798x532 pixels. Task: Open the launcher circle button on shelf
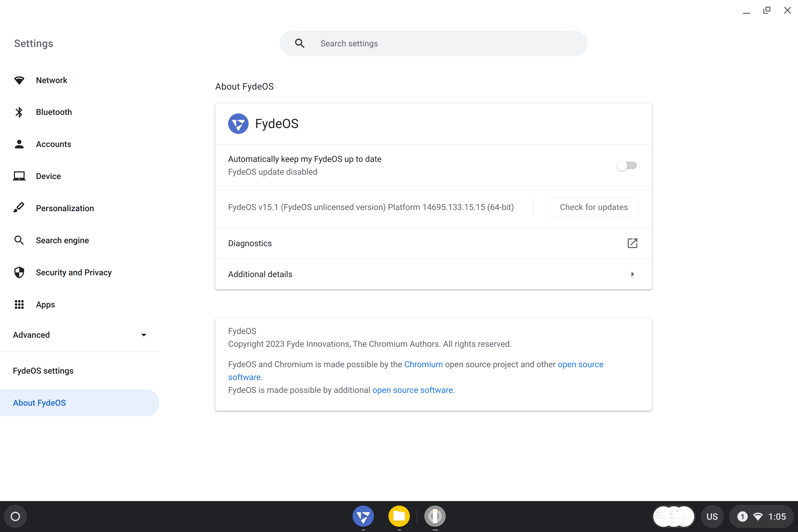pos(15,516)
